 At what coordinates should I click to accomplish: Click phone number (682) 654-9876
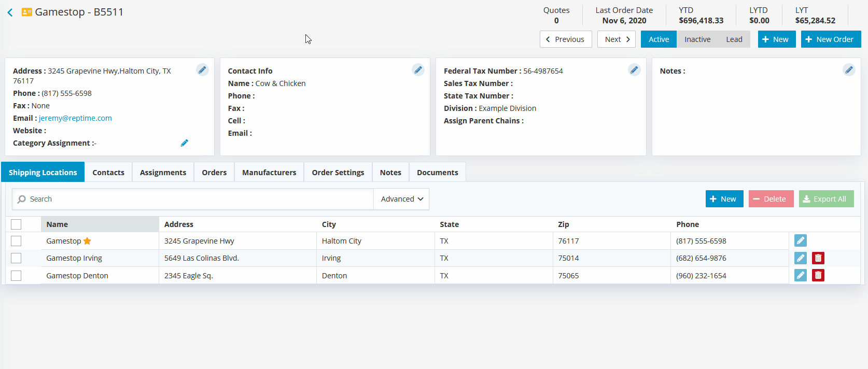[701, 258]
